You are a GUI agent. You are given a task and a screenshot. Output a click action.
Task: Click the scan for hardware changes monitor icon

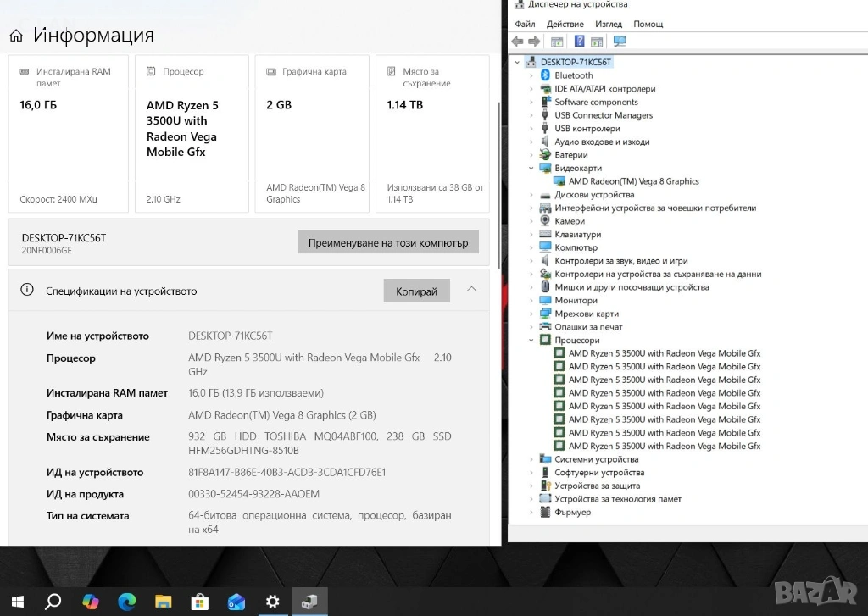coord(620,42)
